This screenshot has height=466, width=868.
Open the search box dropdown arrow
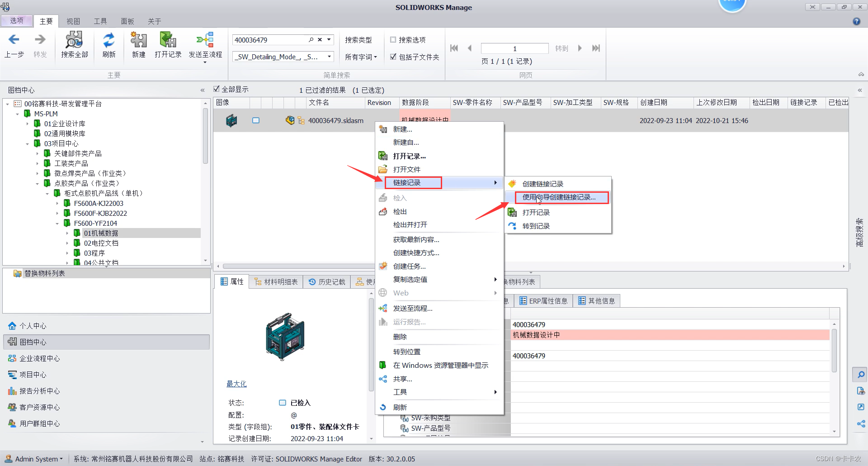pyautogui.click(x=329, y=40)
